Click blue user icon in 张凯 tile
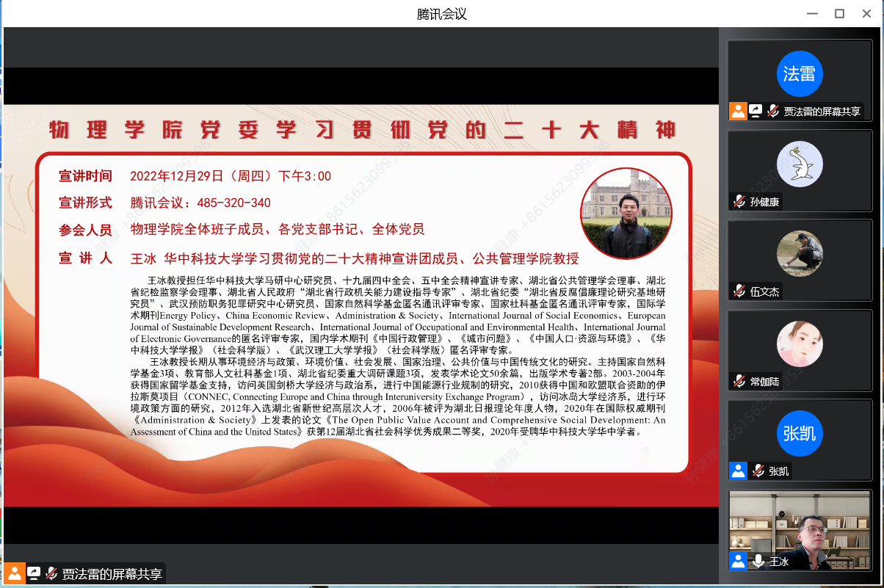The width and height of the screenshot is (884, 588). pyautogui.click(x=738, y=471)
